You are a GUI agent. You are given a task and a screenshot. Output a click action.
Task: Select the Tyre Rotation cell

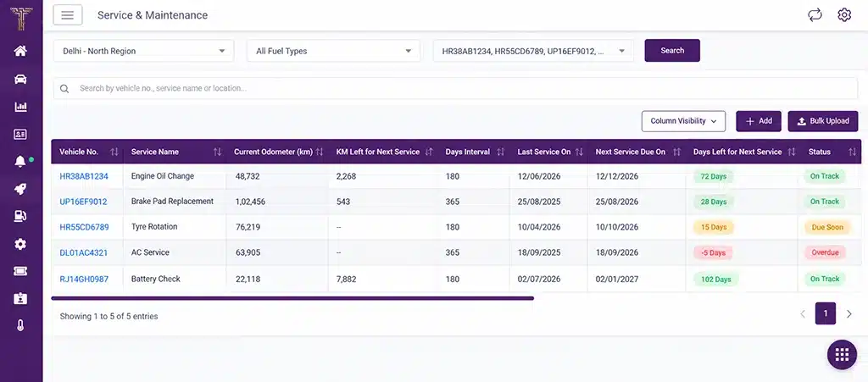[175, 227]
